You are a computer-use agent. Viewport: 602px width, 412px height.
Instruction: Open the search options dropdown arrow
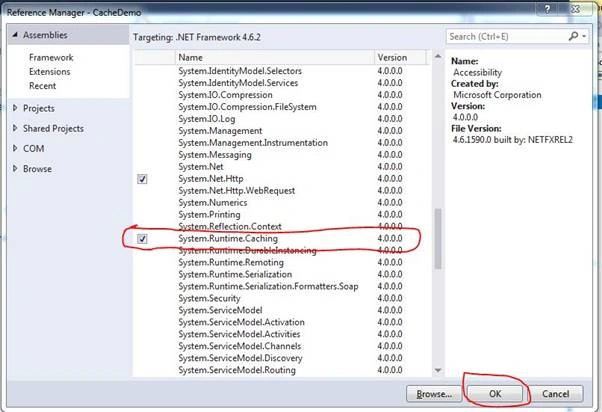tap(584, 36)
